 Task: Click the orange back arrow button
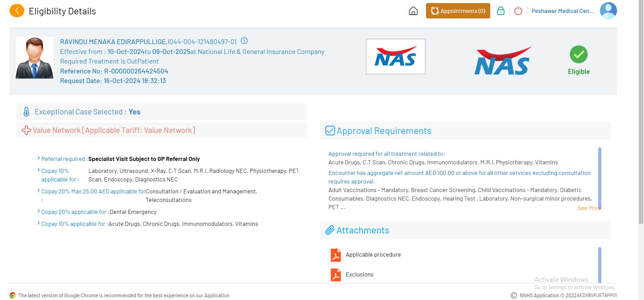pyautogui.click(x=17, y=11)
